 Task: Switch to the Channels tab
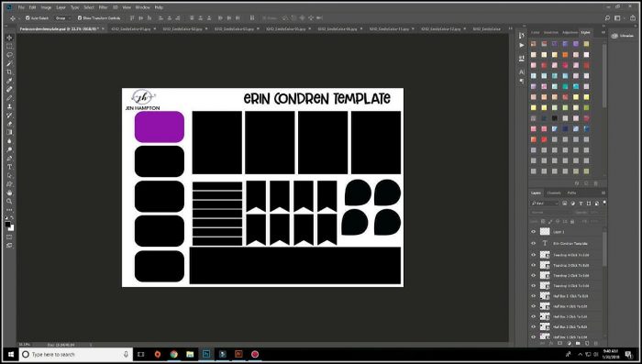(x=554, y=193)
